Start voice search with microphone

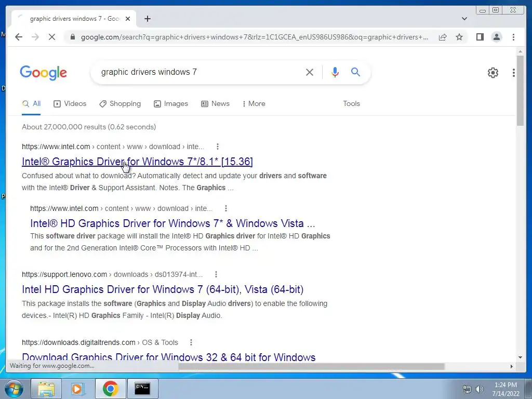pyautogui.click(x=335, y=72)
